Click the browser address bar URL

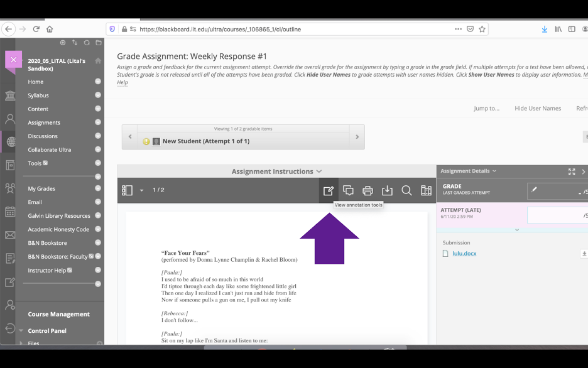pos(220,30)
